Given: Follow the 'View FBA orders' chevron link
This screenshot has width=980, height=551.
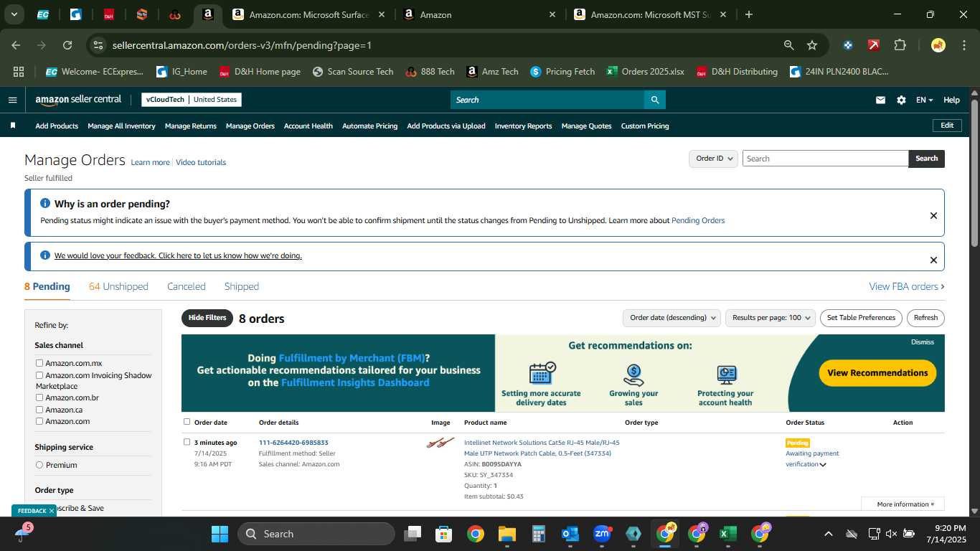Looking at the screenshot, I should tap(907, 286).
